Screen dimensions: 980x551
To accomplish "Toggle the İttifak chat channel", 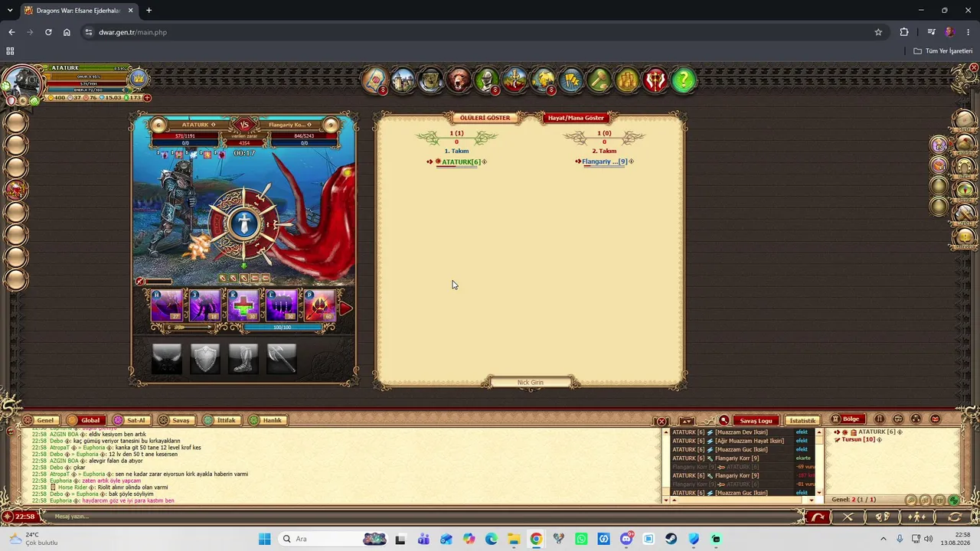I will tap(221, 420).
